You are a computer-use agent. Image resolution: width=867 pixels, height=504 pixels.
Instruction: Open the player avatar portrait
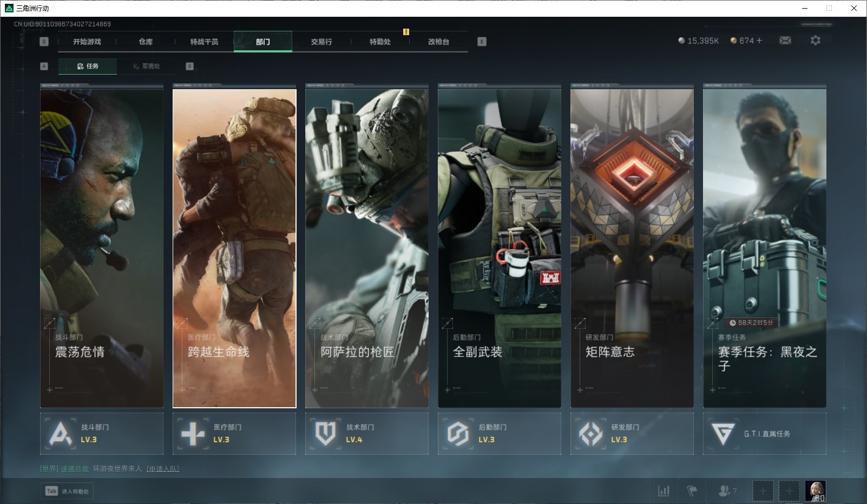[816, 491]
